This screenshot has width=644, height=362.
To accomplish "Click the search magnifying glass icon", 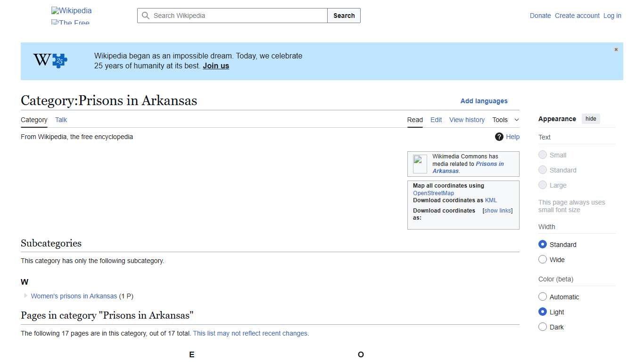I will [146, 16].
